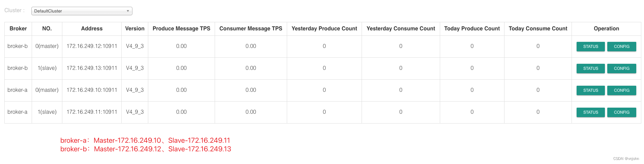This screenshot has width=644, height=164.
Task: Click the Address column header
Action: click(x=92, y=29)
